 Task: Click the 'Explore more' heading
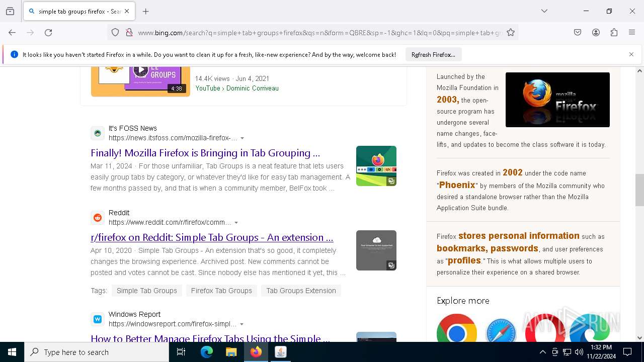point(463,301)
